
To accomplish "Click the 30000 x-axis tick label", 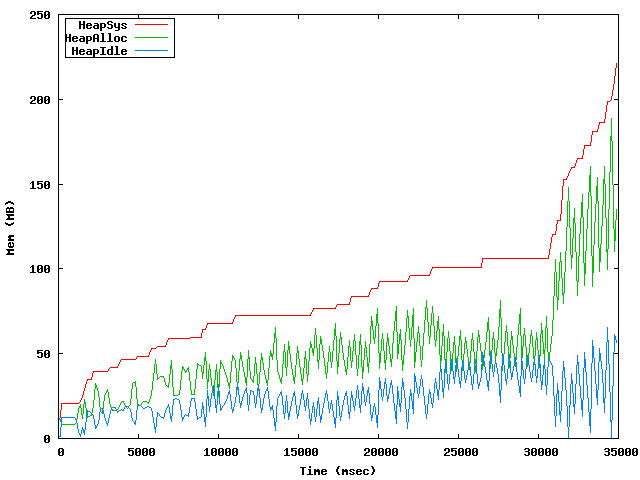I will [x=541, y=452].
